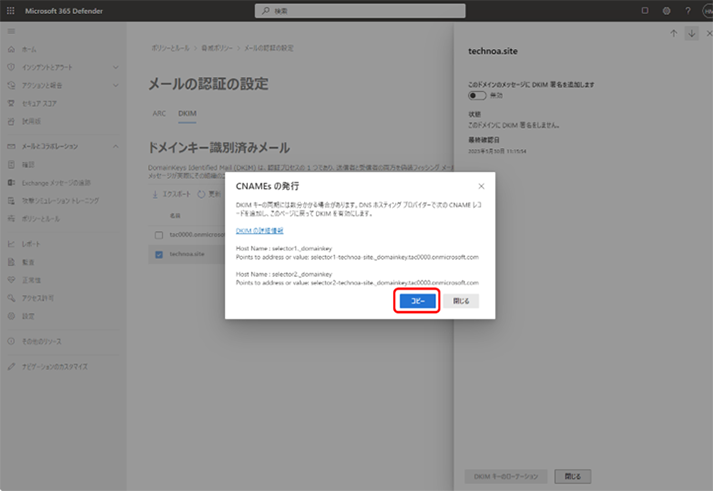Click the search field in top bar
This screenshot has height=491, width=713.
coord(360,11)
